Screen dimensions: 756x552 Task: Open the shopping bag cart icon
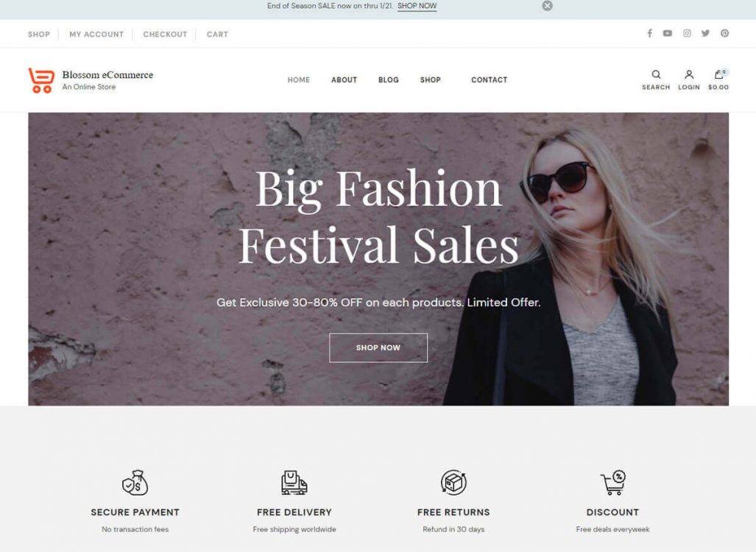point(719,74)
